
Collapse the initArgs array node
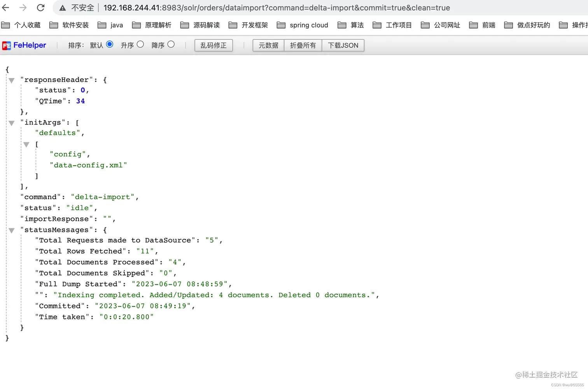click(12, 123)
